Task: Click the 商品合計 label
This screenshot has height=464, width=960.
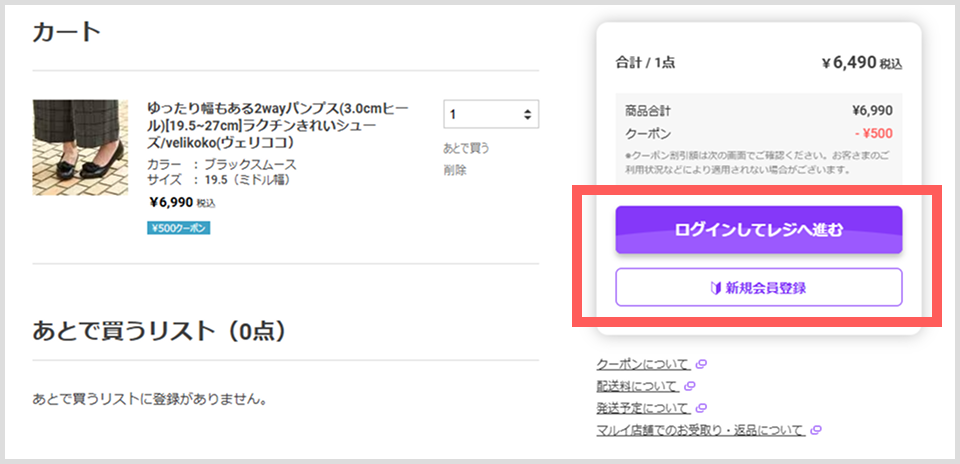Action: [x=648, y=111]
